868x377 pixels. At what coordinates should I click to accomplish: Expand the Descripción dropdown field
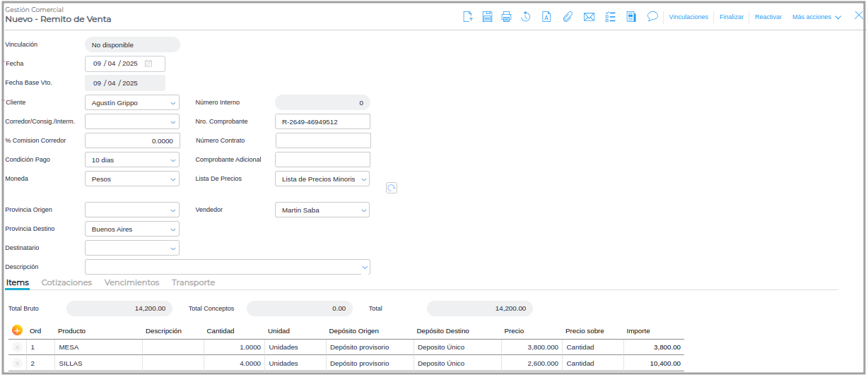(x=228, y=268)
